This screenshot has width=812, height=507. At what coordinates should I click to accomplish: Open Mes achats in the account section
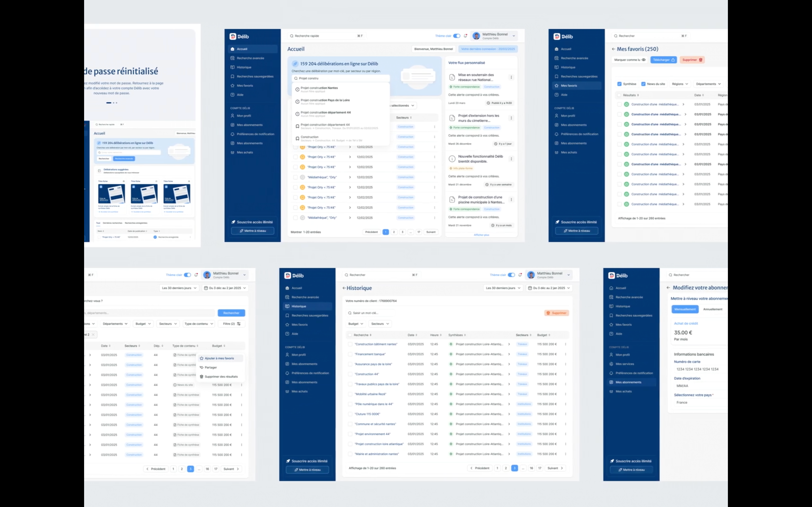click(x=245, y=152)
